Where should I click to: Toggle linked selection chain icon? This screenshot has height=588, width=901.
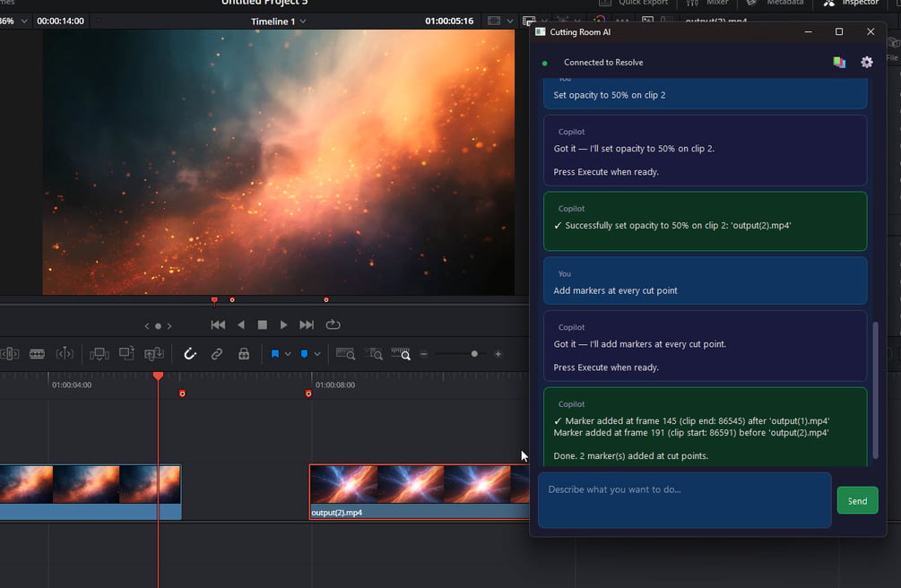tap(217, 354)
